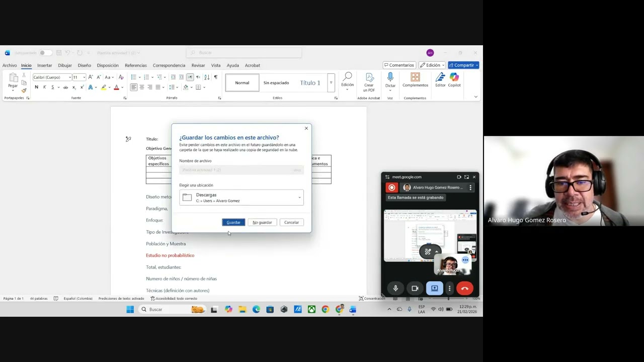
Task: Open the Archivo menu
Action: 10,65
